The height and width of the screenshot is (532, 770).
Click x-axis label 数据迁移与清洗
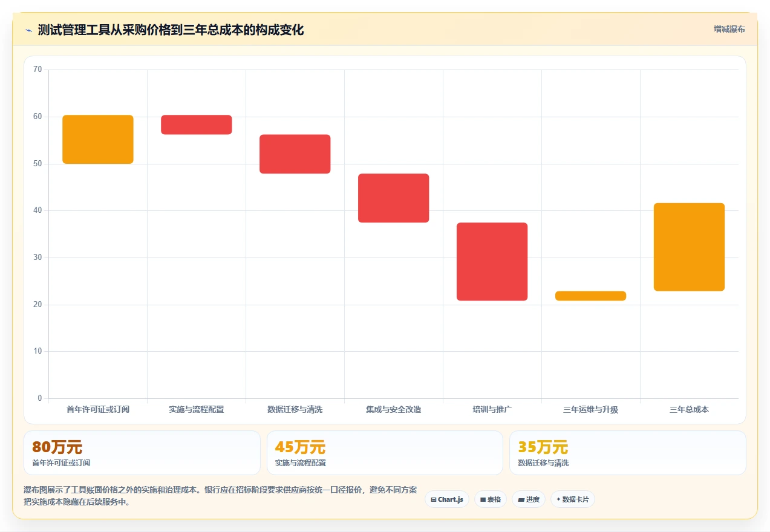pos(295,409)
